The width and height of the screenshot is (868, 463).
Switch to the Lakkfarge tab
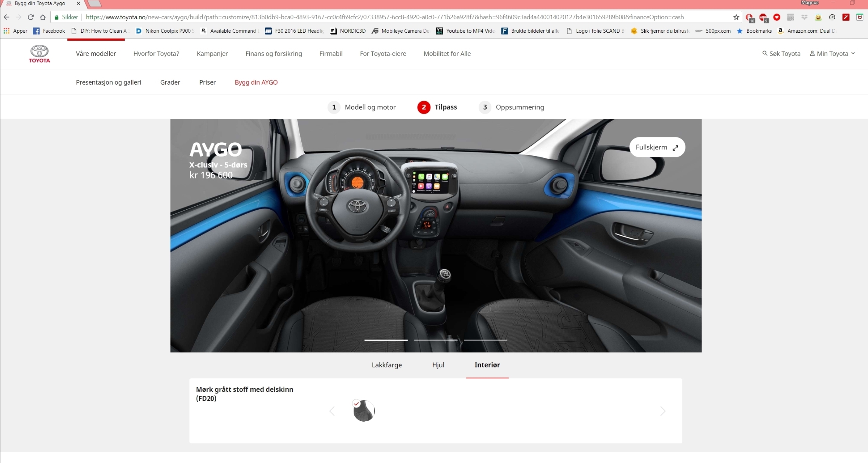click(387, 365)
